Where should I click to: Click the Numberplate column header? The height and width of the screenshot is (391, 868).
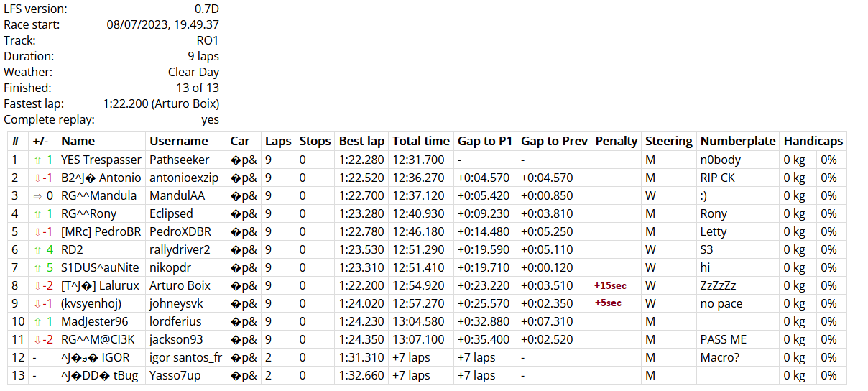(x=738, y=141)
